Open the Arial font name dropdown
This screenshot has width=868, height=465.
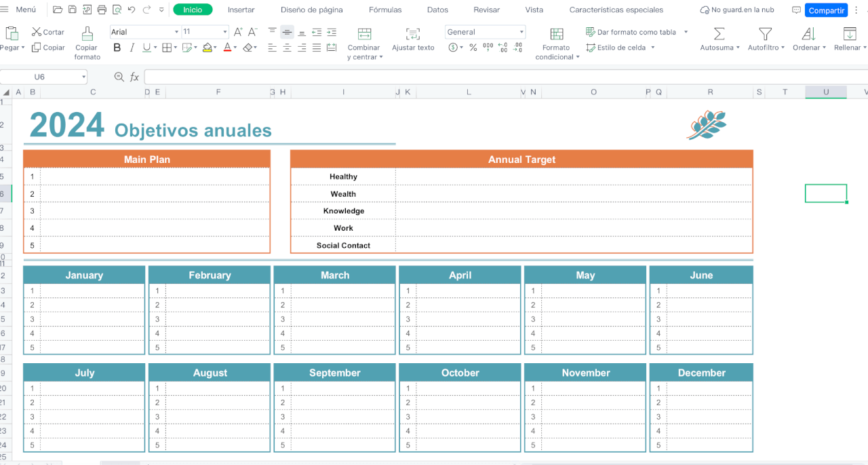176,32
